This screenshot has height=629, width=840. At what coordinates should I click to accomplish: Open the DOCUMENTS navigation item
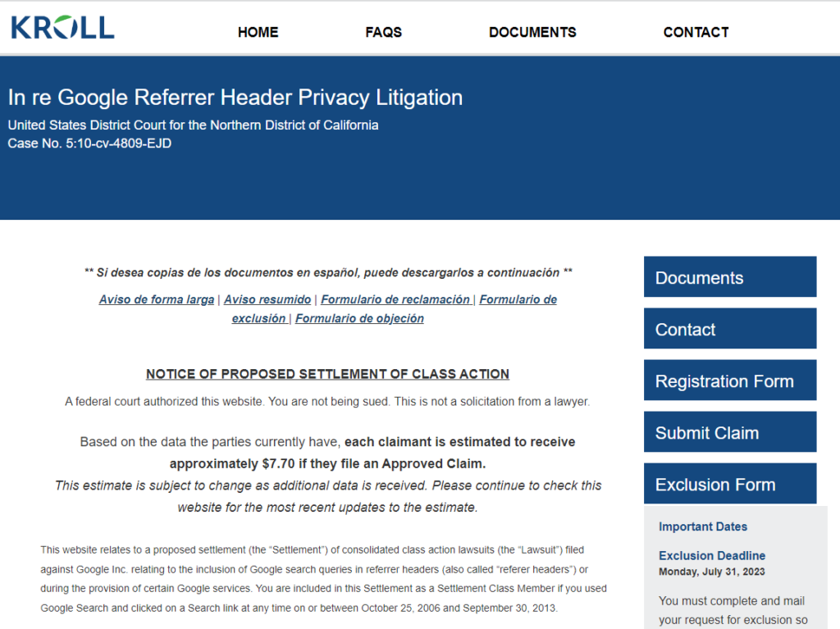[x=532, y=32]
